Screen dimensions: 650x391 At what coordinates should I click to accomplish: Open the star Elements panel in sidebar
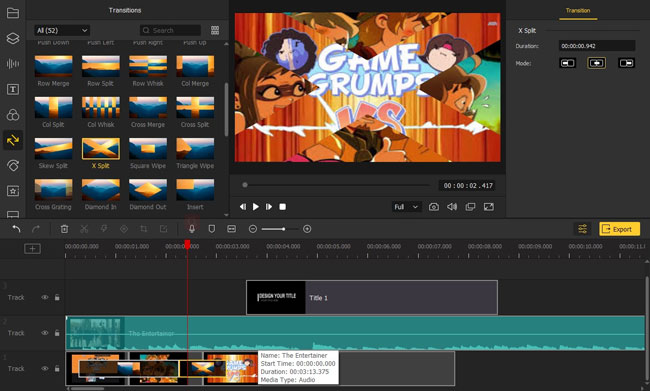pos(13,191)
